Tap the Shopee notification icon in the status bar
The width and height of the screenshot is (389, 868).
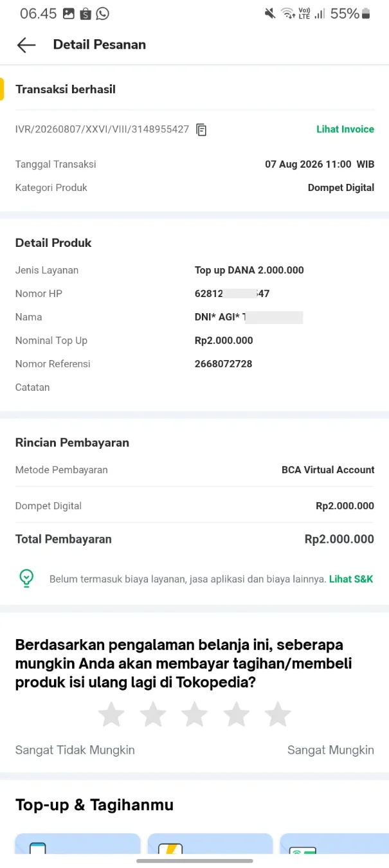tap(86, 14)
